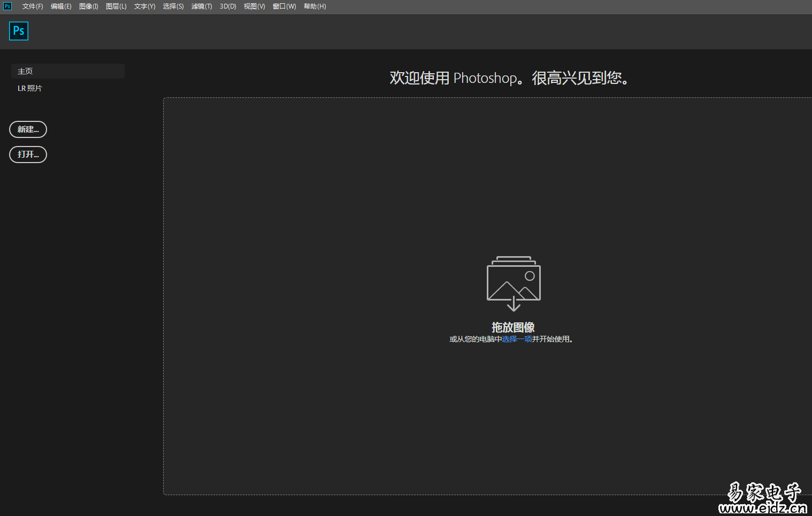
Task: Click the Photoshop Ps logo icon
Action: click(19, 31)
